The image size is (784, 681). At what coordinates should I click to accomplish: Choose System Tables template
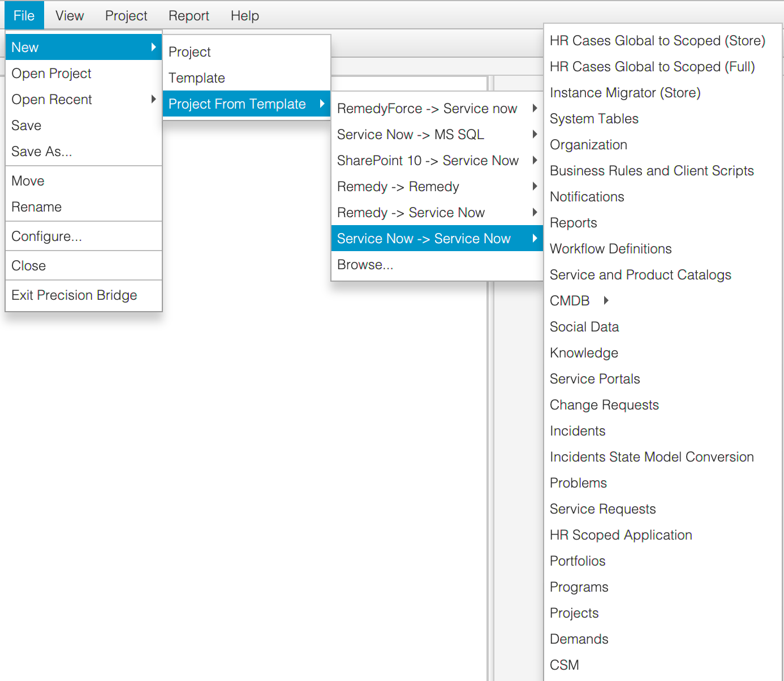pyautogui.click(x=663, y=118)
